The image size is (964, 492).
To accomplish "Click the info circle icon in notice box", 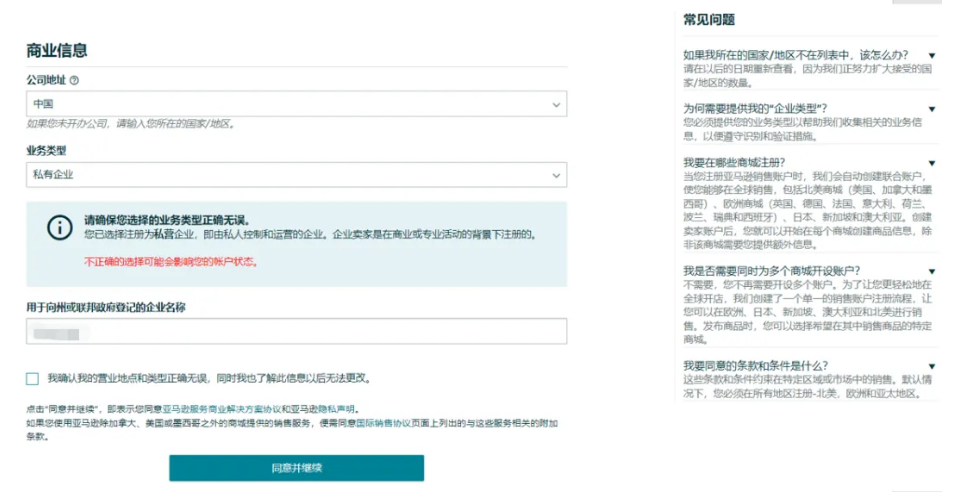I will [x=60, y=228].
